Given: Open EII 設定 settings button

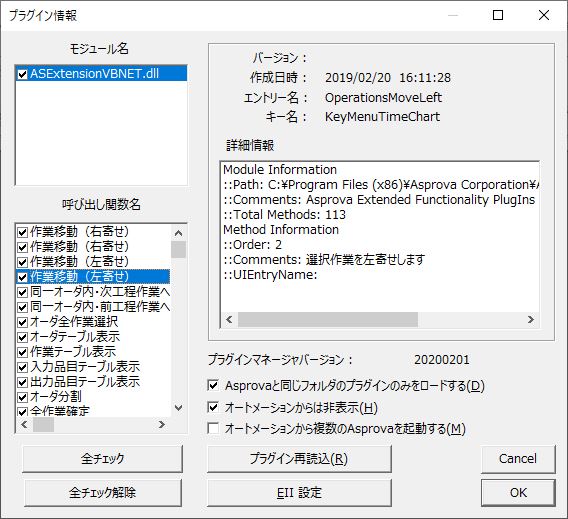Looking at the screenshot, I should point(299,493).
